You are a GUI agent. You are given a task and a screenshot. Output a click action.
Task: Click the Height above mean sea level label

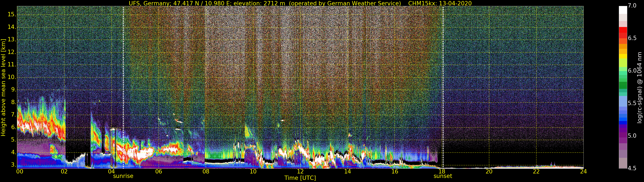pyautogui.click(x=3, y=87)
